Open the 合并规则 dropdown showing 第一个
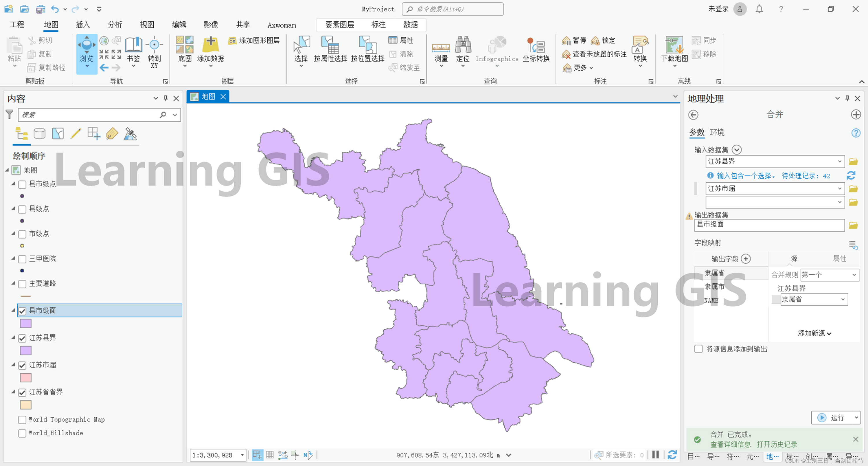 coord(830,274)
